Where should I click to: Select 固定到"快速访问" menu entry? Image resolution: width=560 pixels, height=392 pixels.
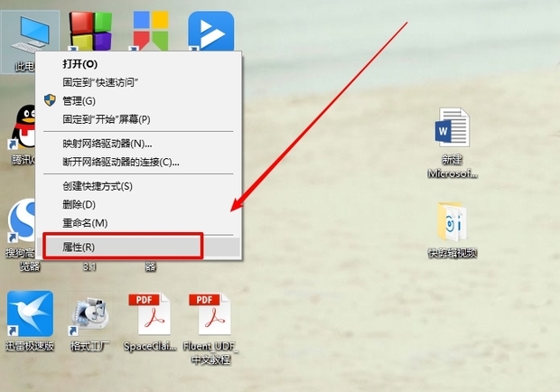(138, 82)
